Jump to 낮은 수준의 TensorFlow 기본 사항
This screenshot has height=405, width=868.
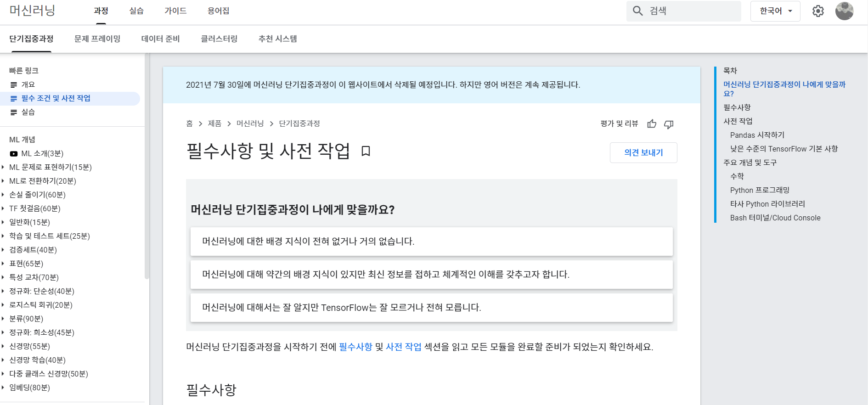(784, 149)
